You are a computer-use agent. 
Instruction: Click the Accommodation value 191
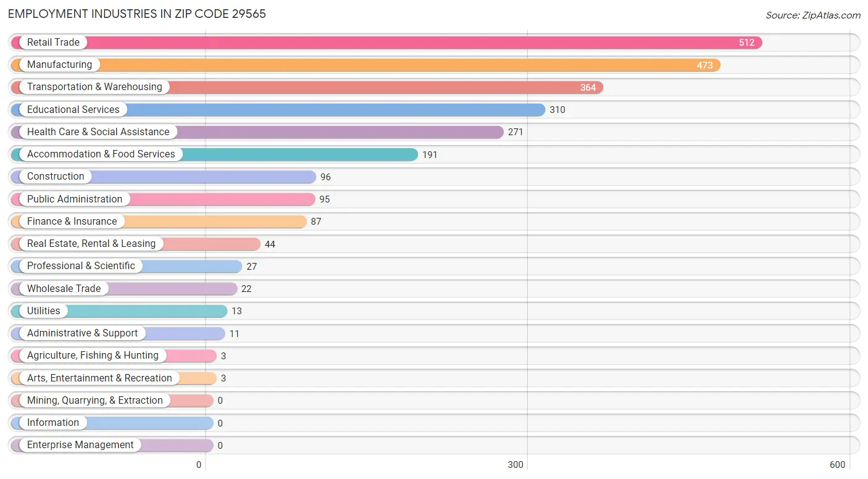[x=430, y=155]
